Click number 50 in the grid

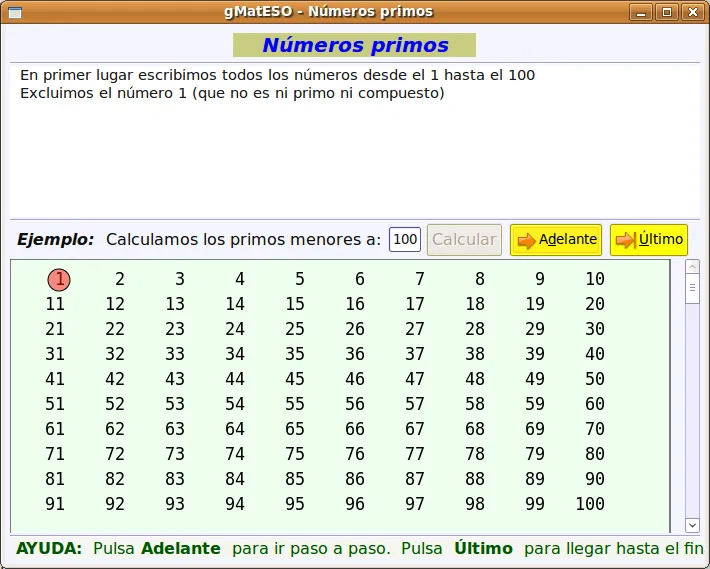pyautogui.click(x=595, y=378)
